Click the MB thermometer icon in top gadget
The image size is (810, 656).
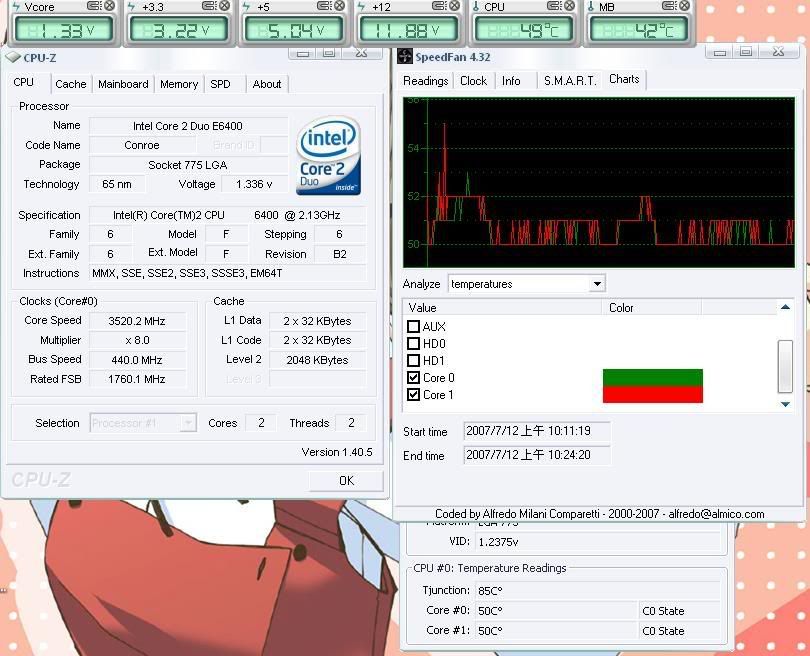[x=592, y=7]
